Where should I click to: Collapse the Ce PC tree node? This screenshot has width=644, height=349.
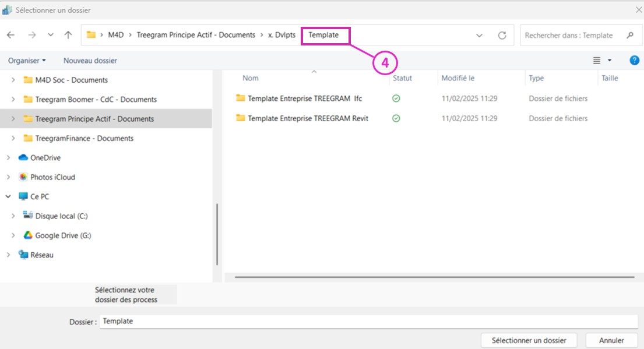point(8,197)
